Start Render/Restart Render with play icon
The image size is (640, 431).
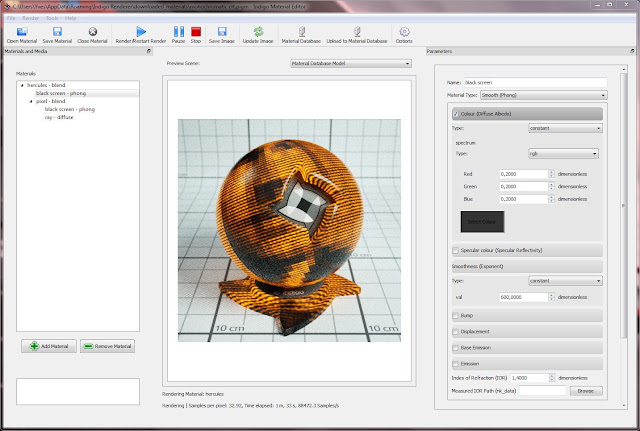point(139,32)
